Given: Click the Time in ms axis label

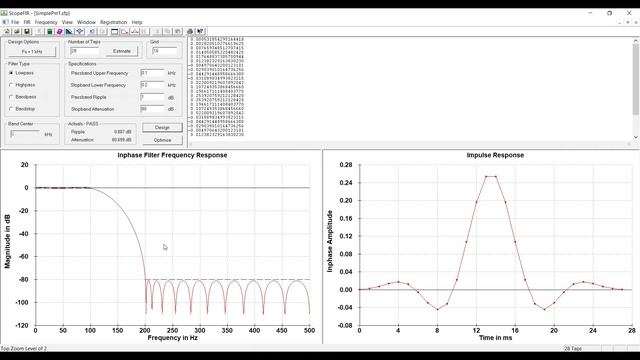Looking at the screenshot, I should tap(496, 338).
